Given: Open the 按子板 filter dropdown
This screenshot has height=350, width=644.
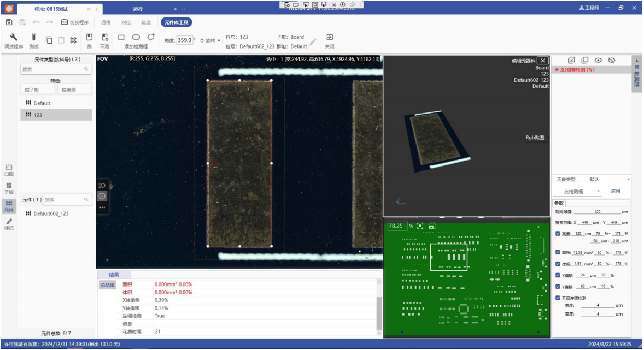Looking at the screenshot, I should click(37, 90).
